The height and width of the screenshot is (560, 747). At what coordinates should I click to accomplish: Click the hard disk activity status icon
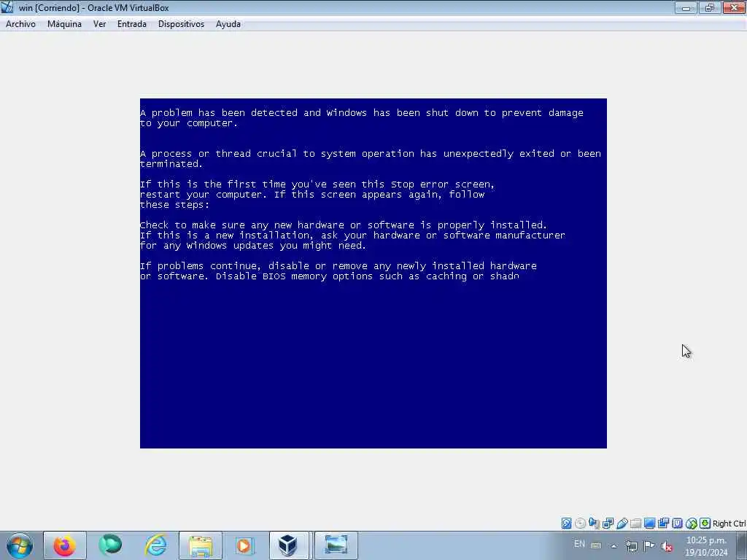pos(566,524)
